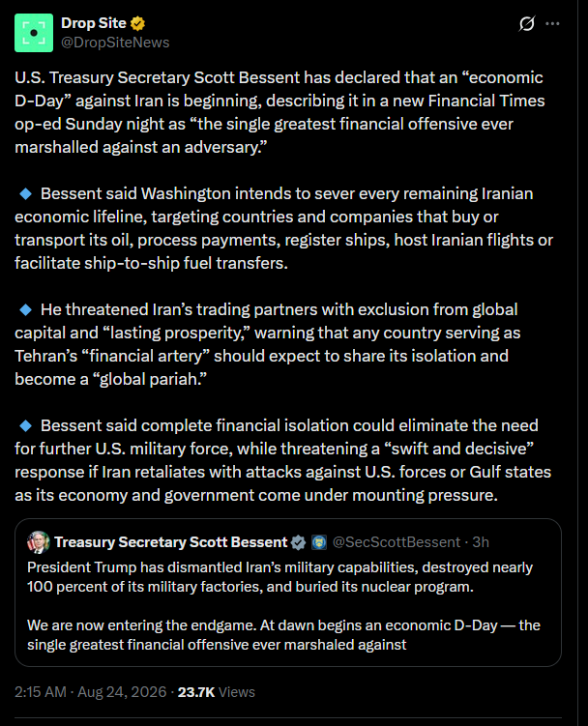Click the gold verified badge beside Drop Site
This screenshot has width=588, height=726.
137,23
